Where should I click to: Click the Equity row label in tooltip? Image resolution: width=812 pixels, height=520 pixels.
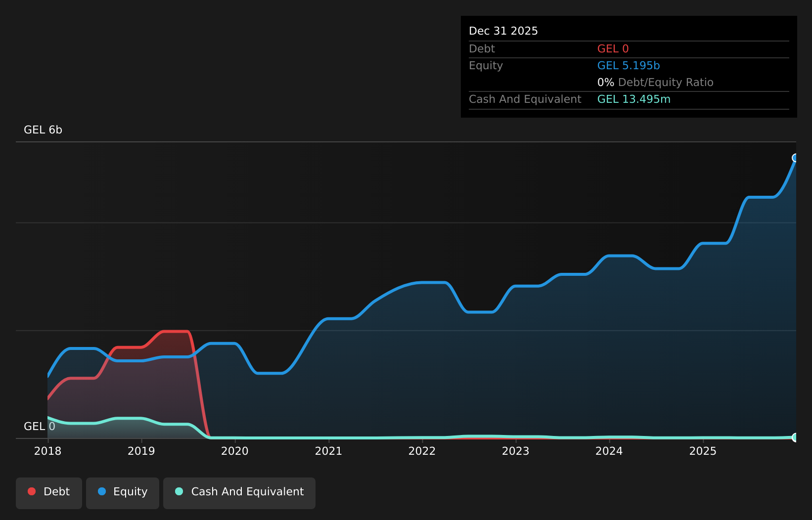click(x=486, y=66)
